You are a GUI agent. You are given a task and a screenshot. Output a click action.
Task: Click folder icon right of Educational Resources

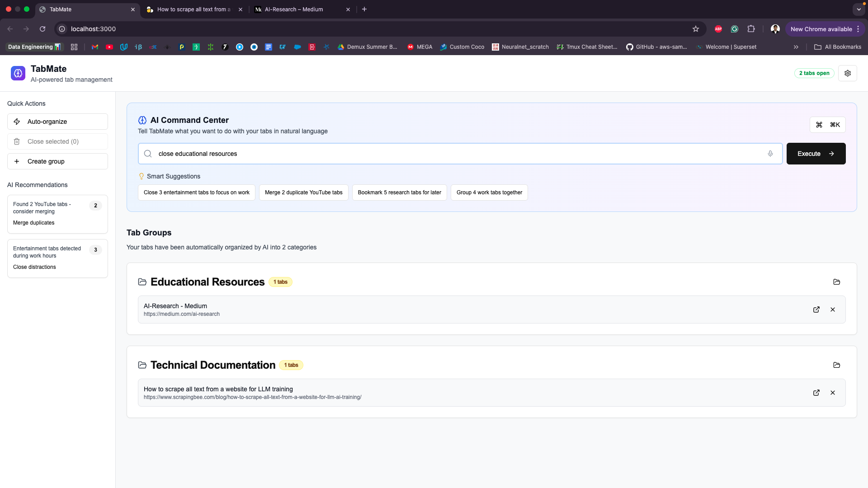tap(837, 282)
